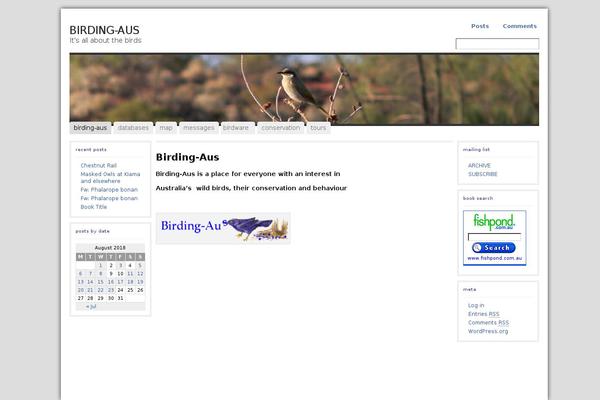Click the fishpond.com.au logo
This screenshot has width=600, height=400.
click(x=494, y=222)
